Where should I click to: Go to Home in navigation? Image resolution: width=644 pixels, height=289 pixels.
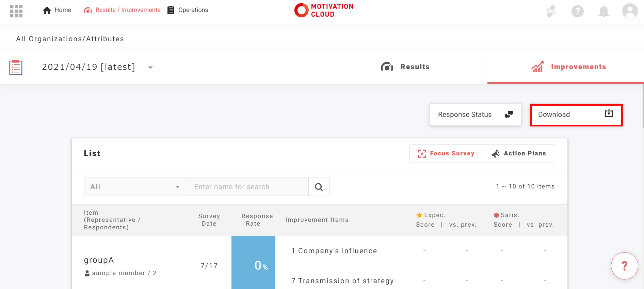(57, 10)
